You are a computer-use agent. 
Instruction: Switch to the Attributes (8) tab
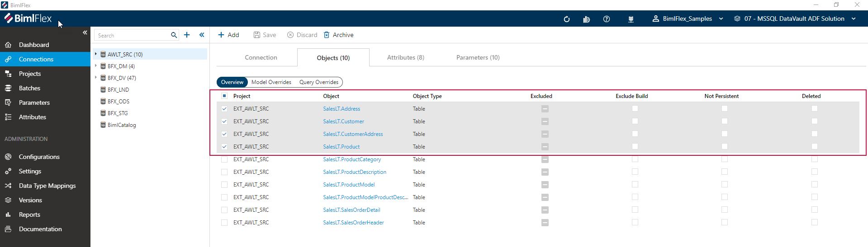[x=405, y=57]
